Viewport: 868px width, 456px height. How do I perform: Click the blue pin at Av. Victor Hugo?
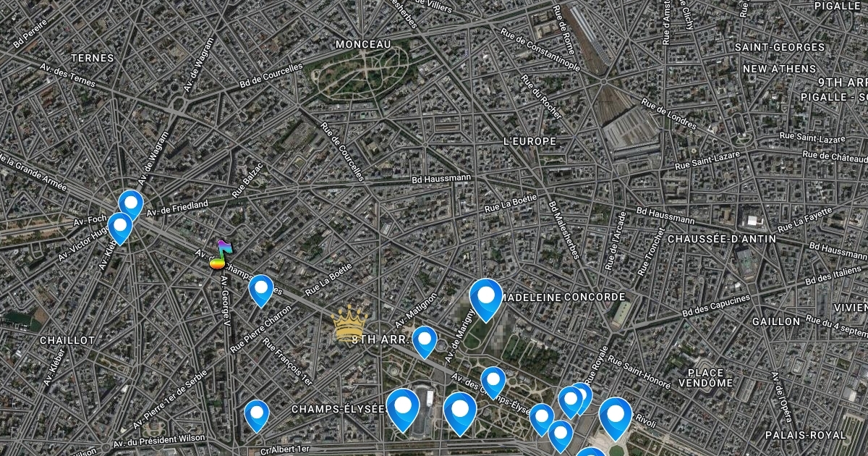coord(119,228)
